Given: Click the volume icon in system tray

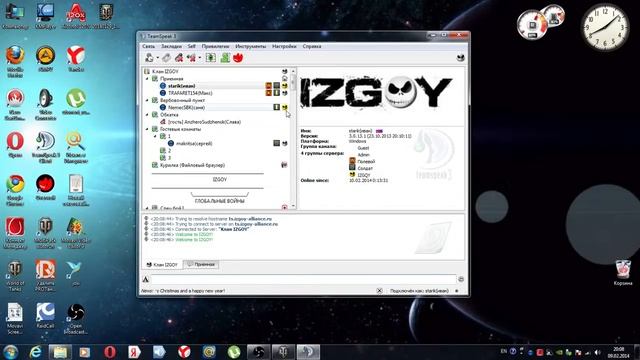Looking at the screenshot, I should (x=598, y=352).
